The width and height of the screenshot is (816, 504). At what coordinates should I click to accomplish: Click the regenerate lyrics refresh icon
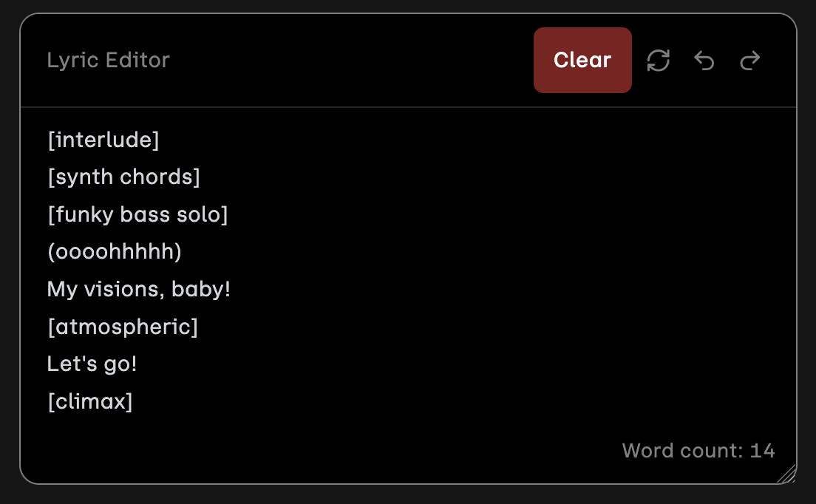click(x=658, y=61)
